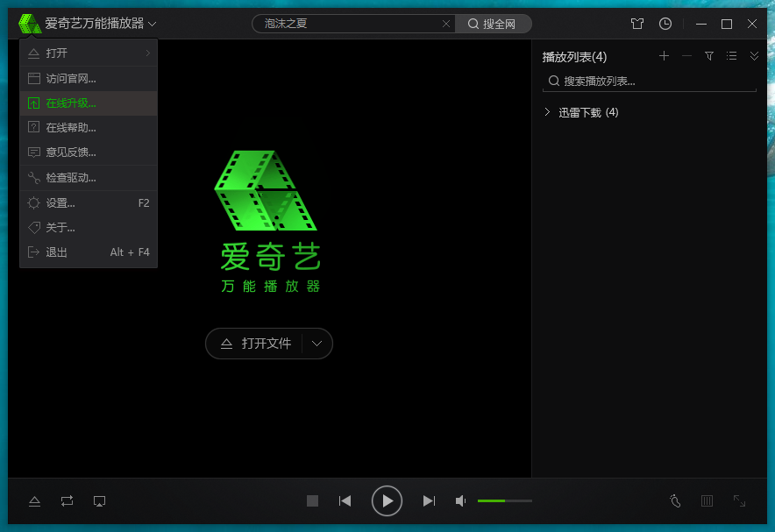Screen dimensions: 775x532
Task: Choose 意见反馈 menu entry
Action: pyautogui.click(x=89, y=153)
